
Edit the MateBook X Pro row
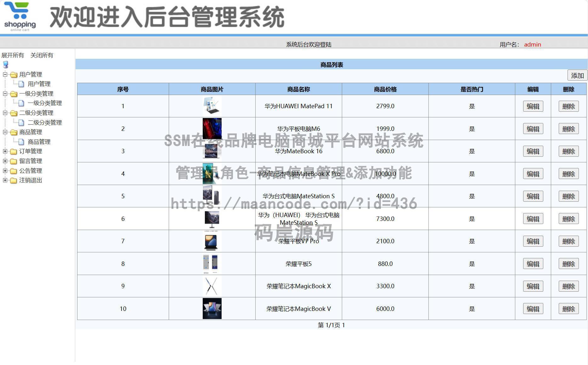533,174
